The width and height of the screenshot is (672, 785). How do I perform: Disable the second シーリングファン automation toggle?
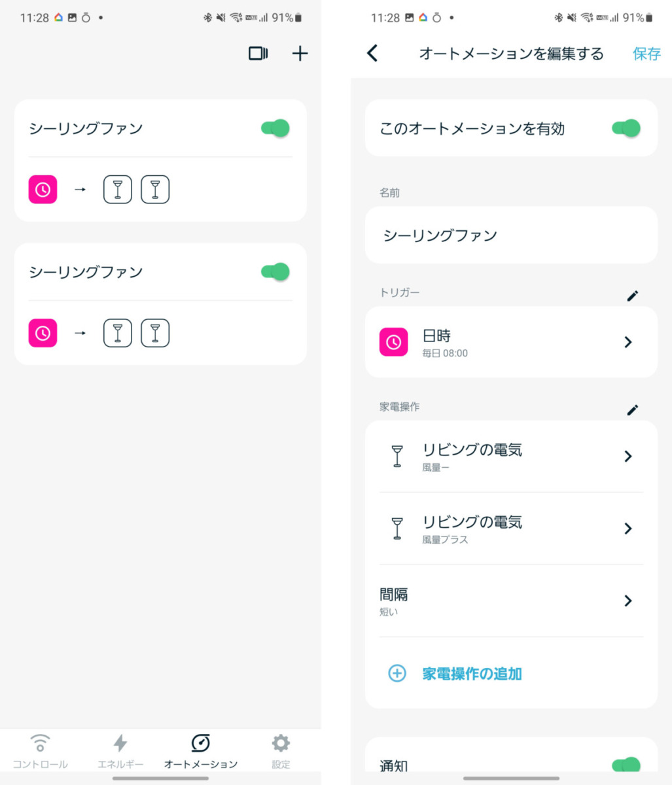click(275, 271)
